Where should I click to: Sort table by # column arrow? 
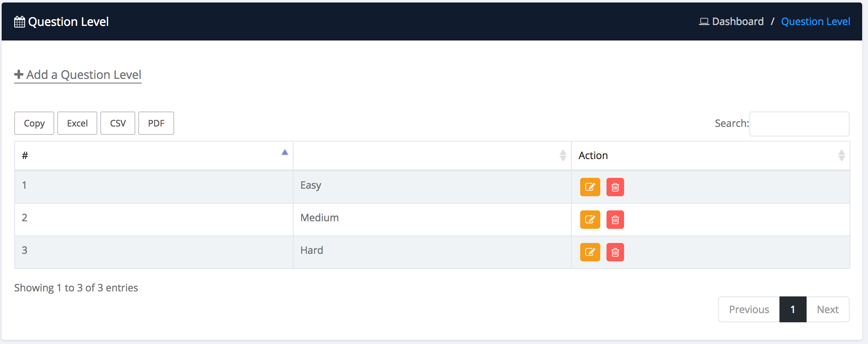click(x=284, y=153)
